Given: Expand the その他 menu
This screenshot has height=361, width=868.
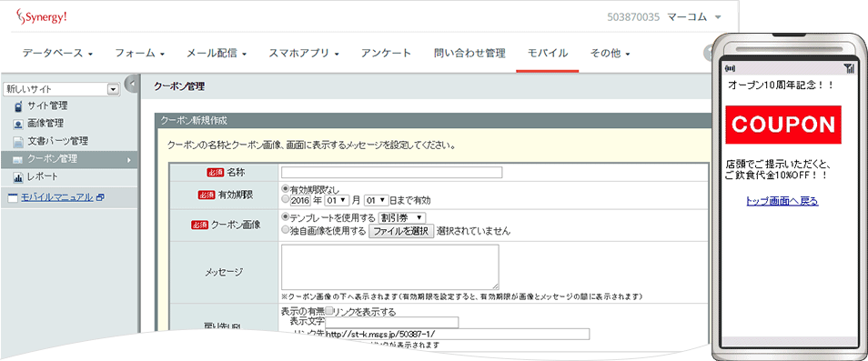Looking at the screenshot, I should click(x=611, y=54).
